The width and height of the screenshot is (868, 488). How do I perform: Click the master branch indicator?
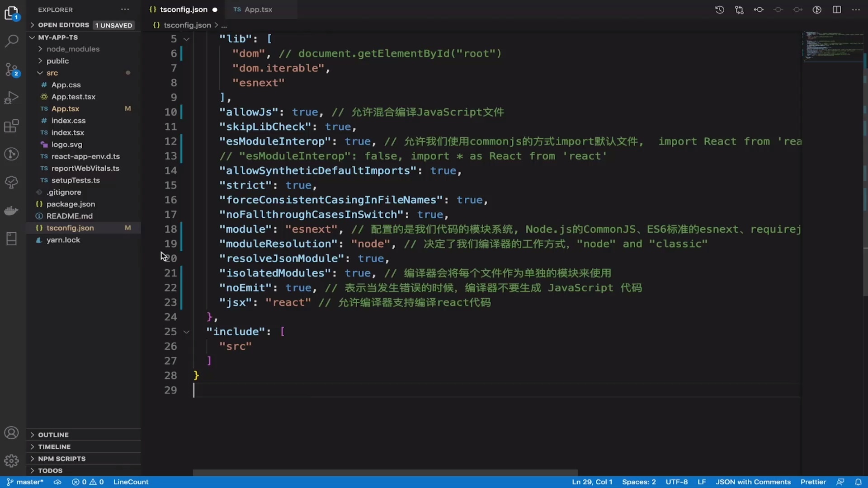[25, 482]
